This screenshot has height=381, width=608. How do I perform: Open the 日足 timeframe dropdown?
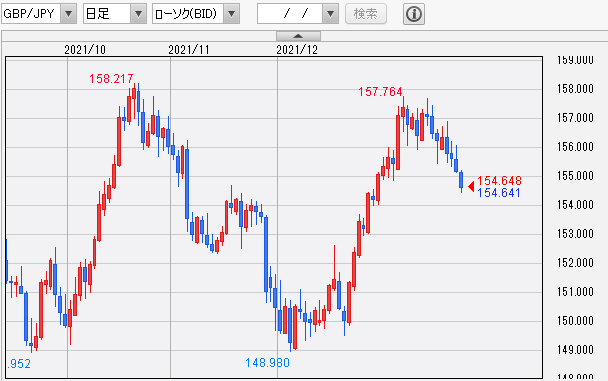coord(138,14)
